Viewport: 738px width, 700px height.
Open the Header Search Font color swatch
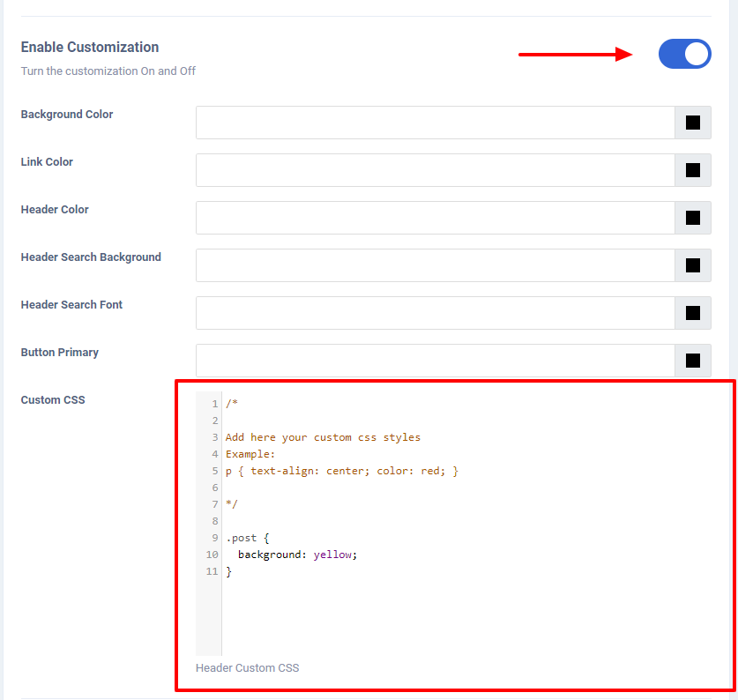pyautogui.click(x=693, y=313)
